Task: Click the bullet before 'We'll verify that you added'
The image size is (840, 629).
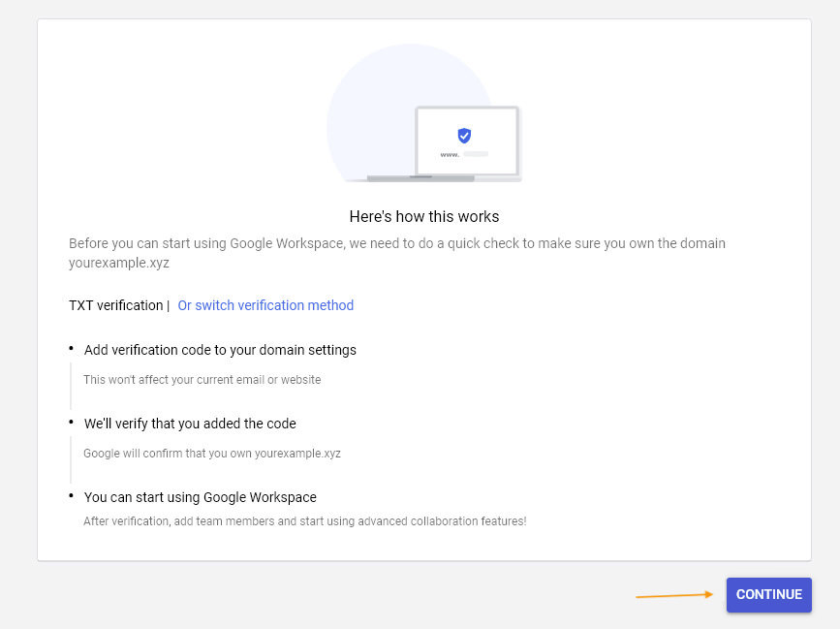Action: (x=72, y=423)
